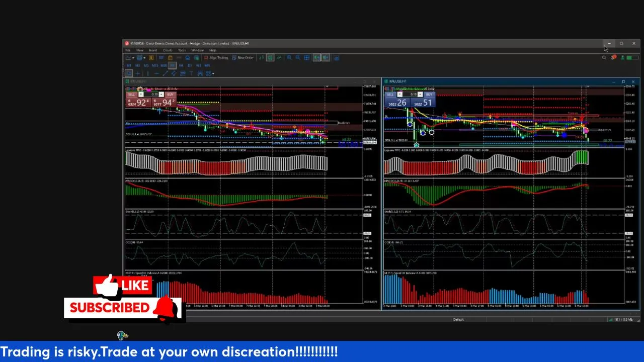Screen dimensions: 644x362
Task: Open the Navigator folder icon
Action: pyautogui.click(x=170, y=58)
